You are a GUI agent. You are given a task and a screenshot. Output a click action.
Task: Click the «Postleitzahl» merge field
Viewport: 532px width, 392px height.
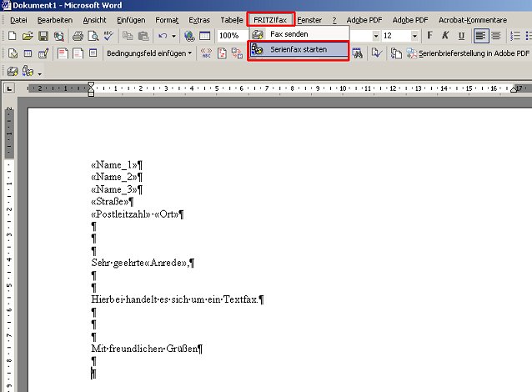(121, 214)
